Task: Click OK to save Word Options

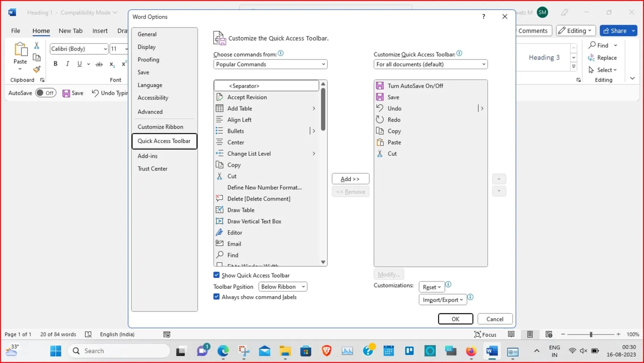Action: (x=455, y=319)
